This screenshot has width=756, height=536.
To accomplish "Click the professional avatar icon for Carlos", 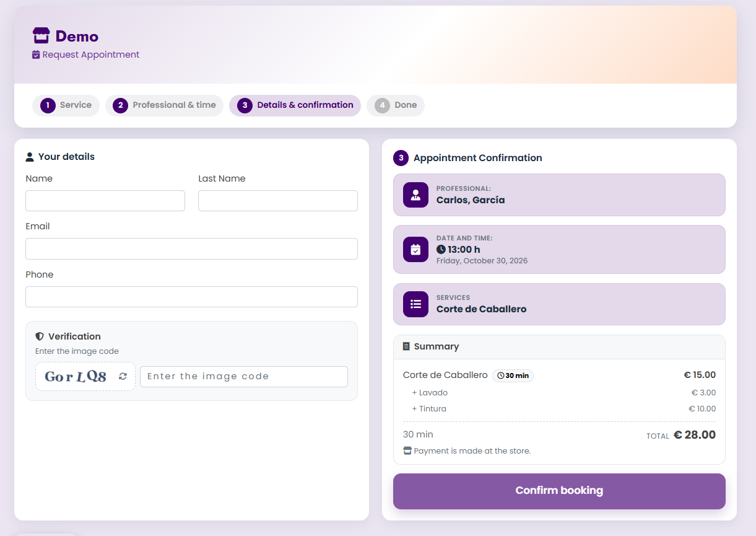I will tap(415, 195).
